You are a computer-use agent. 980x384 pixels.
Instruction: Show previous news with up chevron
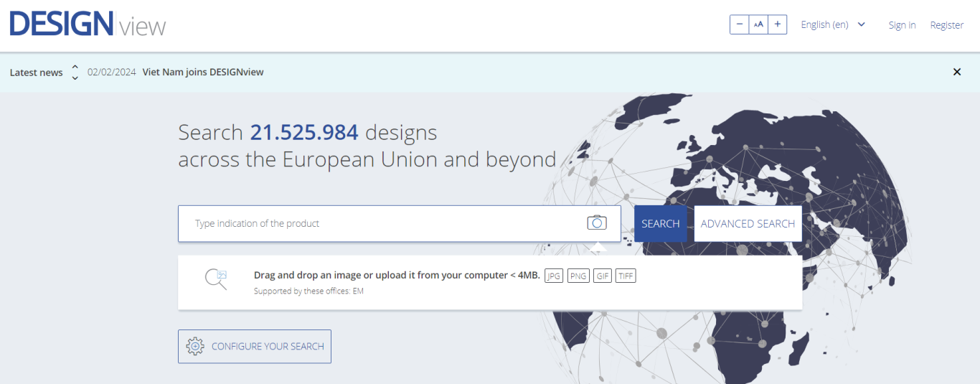[75, 67]
